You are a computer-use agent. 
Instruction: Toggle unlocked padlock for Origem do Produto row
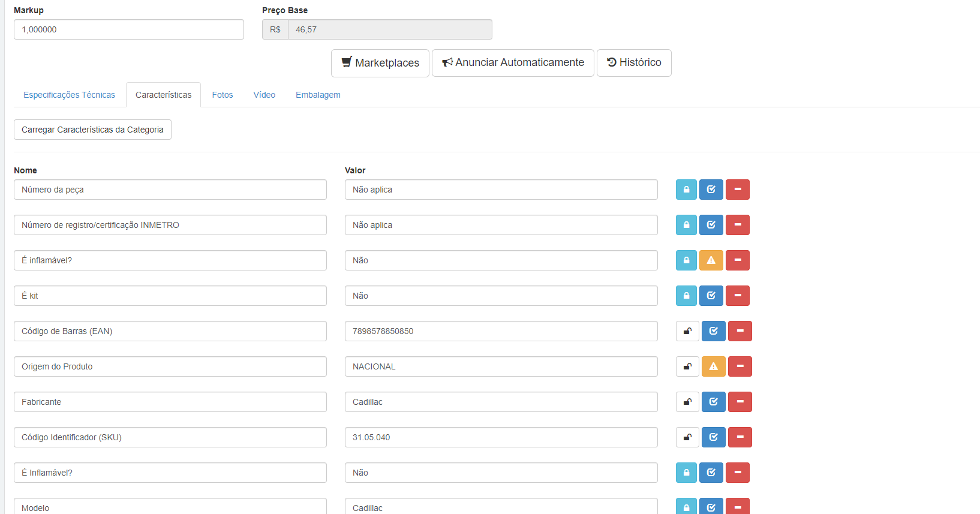point(687,366)
